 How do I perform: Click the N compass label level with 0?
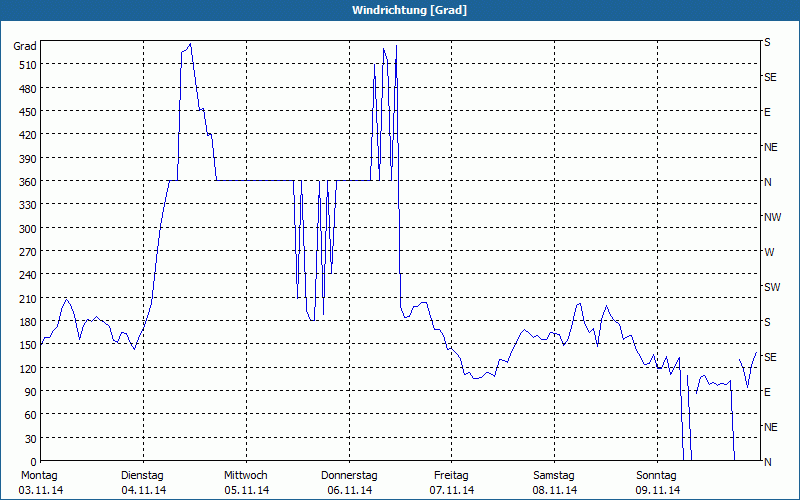point(767,462)
